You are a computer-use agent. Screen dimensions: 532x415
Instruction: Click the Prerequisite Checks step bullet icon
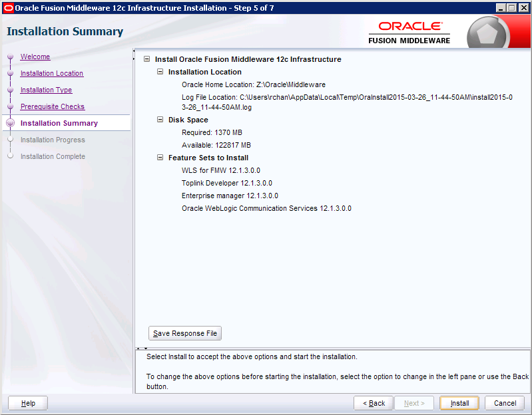(11, 106)
